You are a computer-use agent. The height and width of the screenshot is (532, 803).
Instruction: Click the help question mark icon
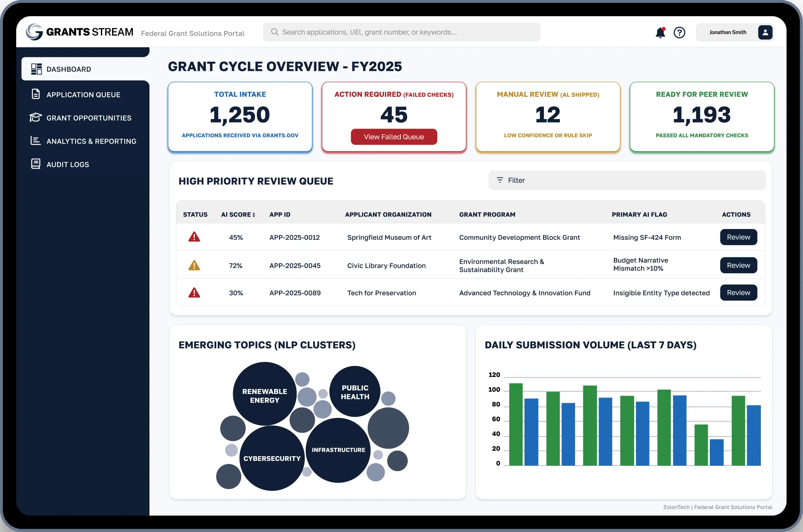point(679,33)
